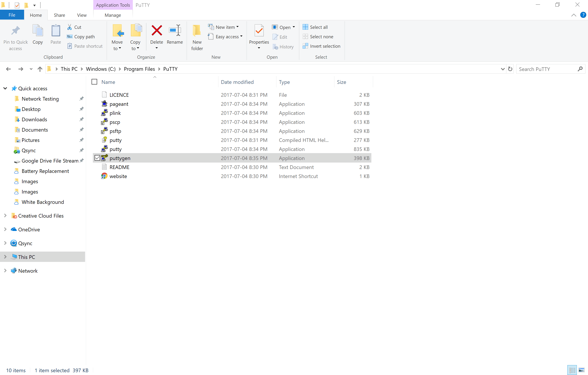Open the Help question mark icon
The width and height of the screenshot is (588, 375).
(583, 15)
